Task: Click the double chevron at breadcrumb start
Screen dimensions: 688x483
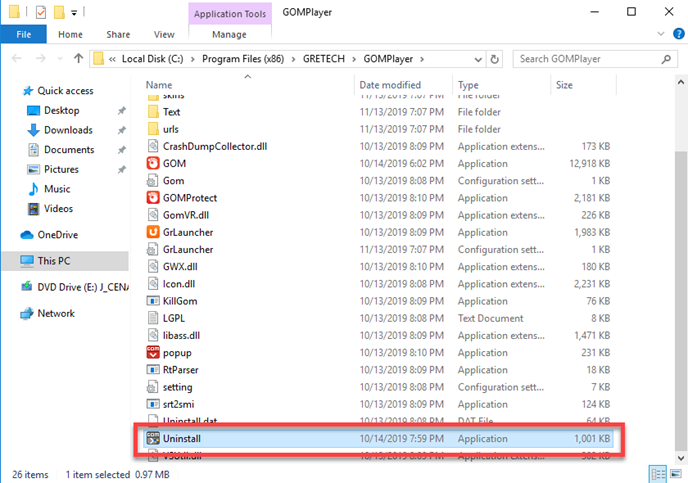Action: (112, 59)
